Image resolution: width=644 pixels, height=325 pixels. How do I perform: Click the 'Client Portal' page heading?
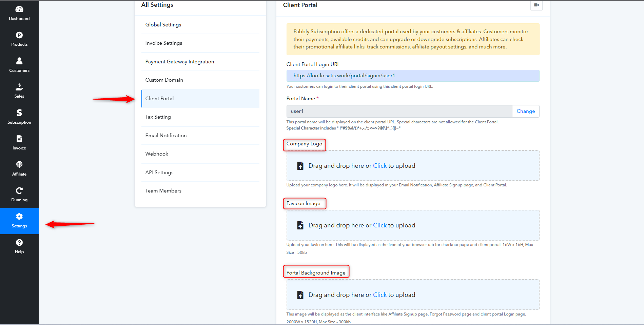[x=300, y=5]
